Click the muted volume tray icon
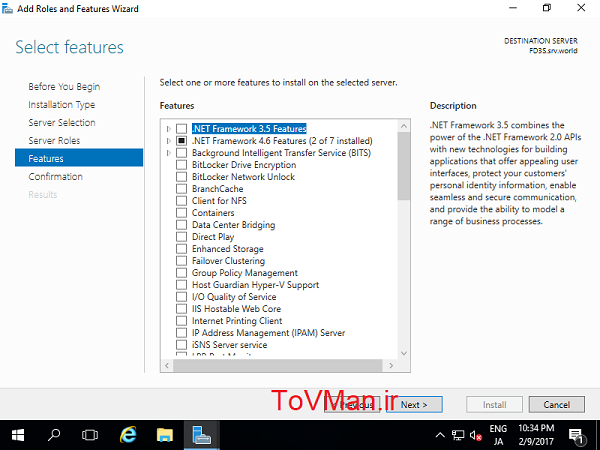Screen dimensions: 600x450 pyautogui.click(x=475, y=435)
